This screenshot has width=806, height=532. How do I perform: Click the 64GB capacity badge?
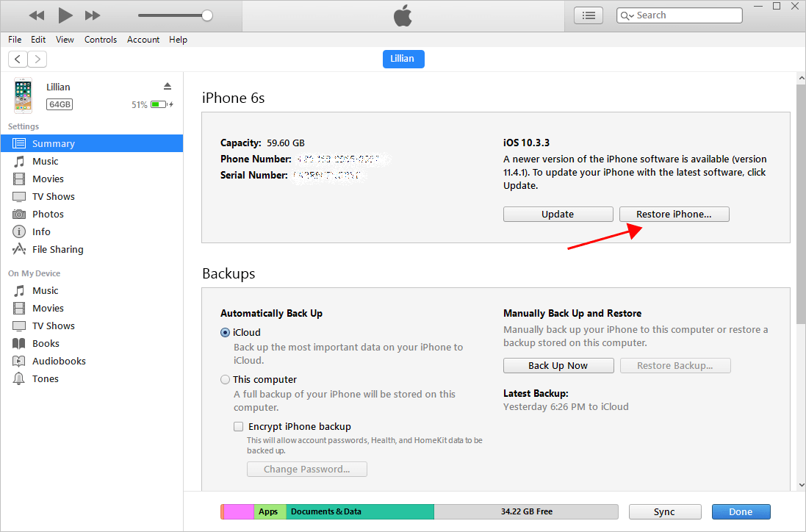pos(60,104)
